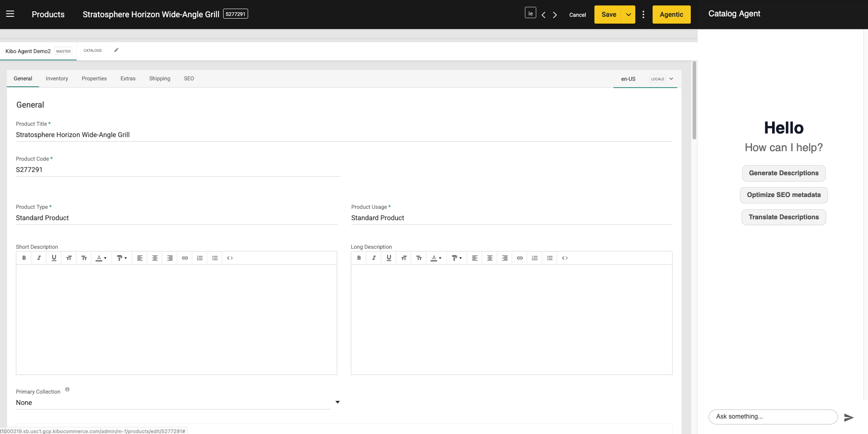The image size is (868, 434).
Task: Edit catalogs with the pencil icon
Action: tap(116, 49)
